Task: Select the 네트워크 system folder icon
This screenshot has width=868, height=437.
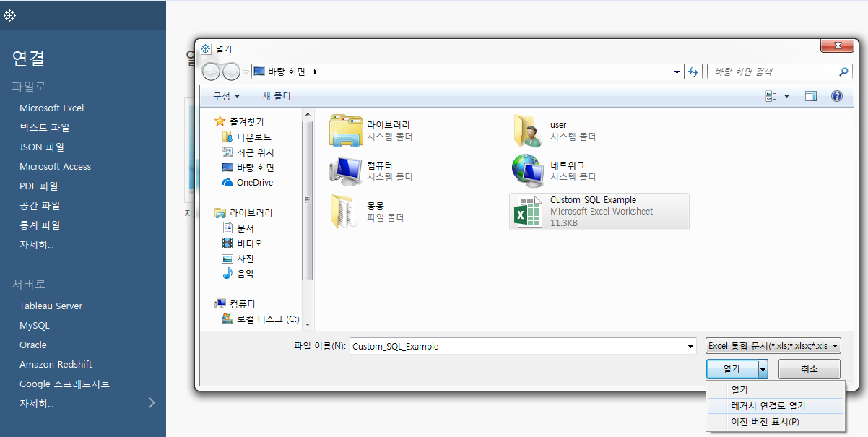Action: coord(529,170)
